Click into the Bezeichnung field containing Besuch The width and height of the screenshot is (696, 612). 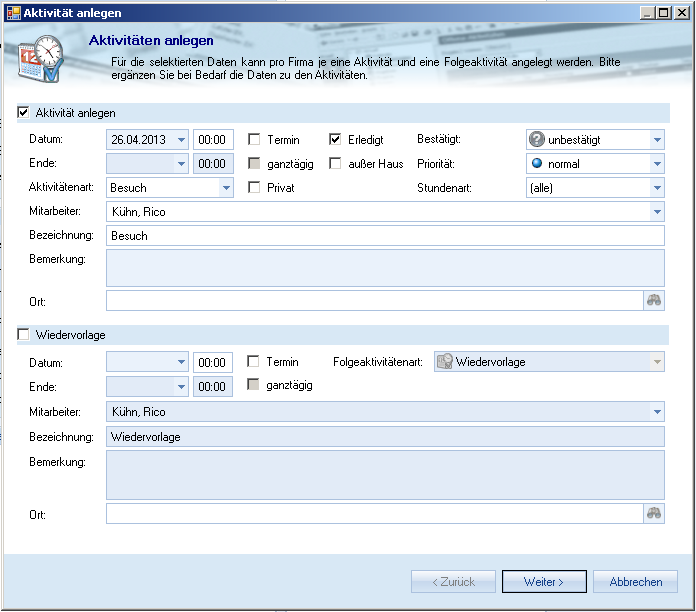click(x=384, y=236)
